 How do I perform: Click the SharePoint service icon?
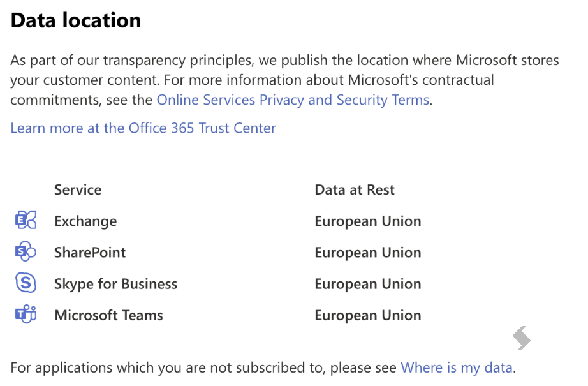point(26,251)
